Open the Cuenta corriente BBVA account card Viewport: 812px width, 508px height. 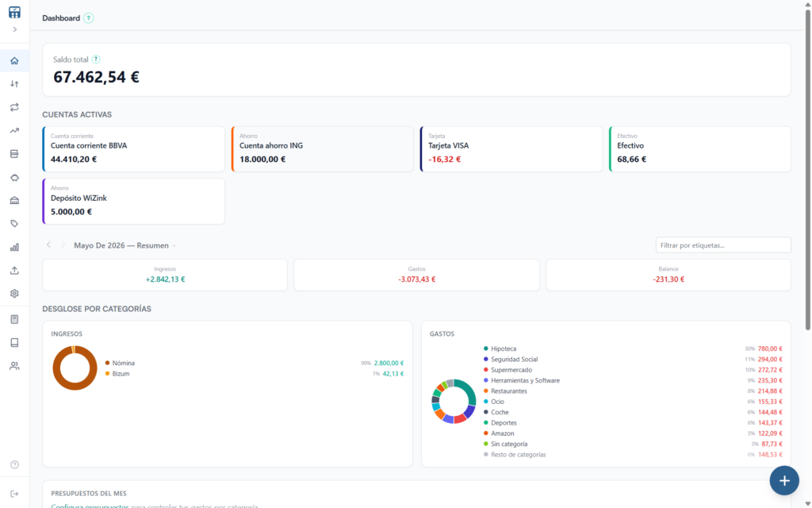pos(133,148)
